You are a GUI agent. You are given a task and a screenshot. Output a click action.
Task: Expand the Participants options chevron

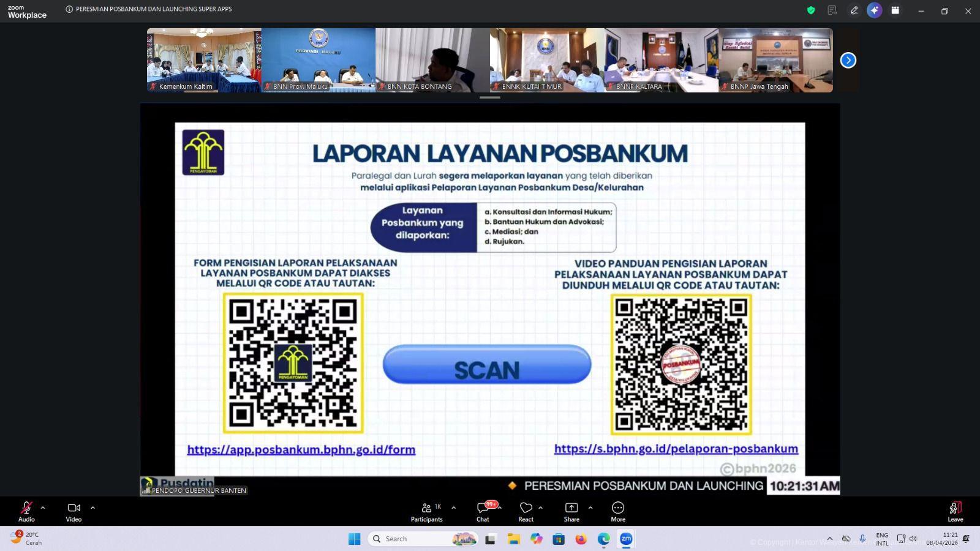[x=453, y=508]
